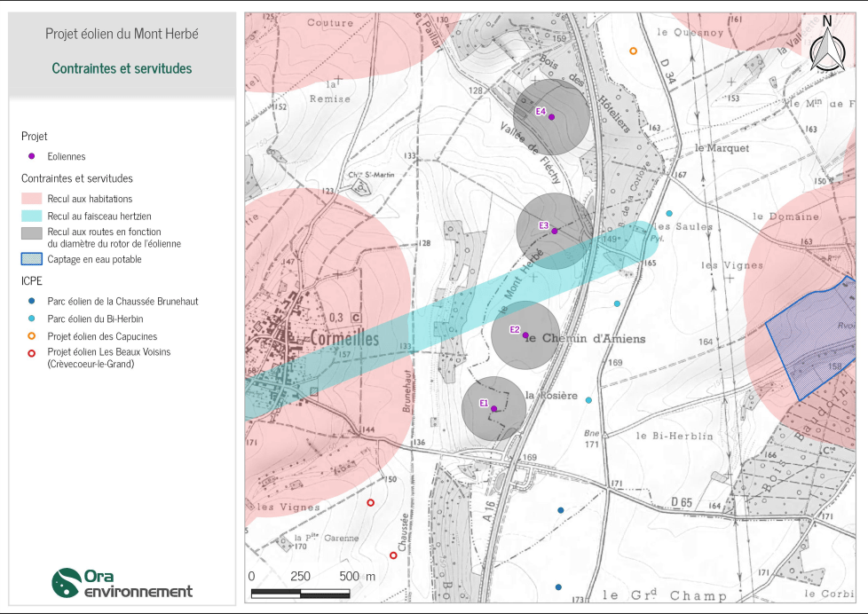Click the Ora environnement logo
The image size is (868, 614).
122,583
